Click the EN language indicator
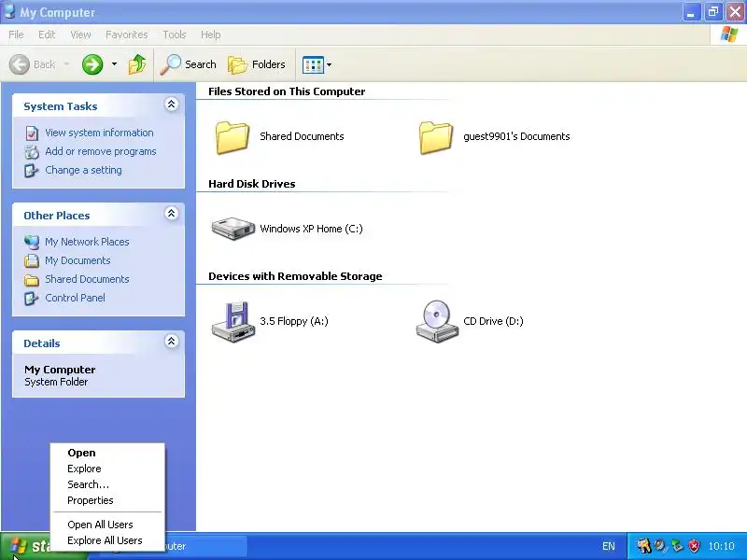This screenshot has width=747, height=560. tap(609, 546)
